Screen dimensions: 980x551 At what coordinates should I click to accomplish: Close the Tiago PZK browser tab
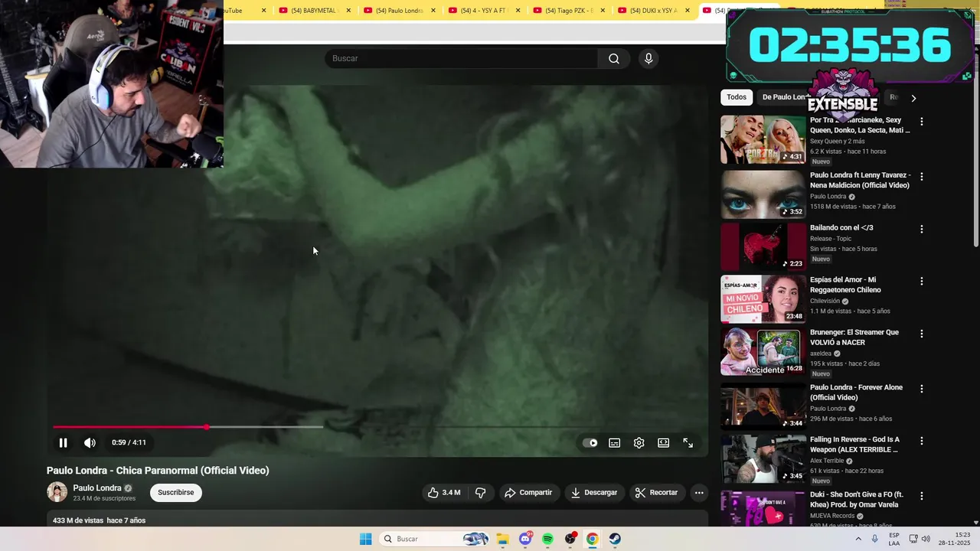click(603, 11)
